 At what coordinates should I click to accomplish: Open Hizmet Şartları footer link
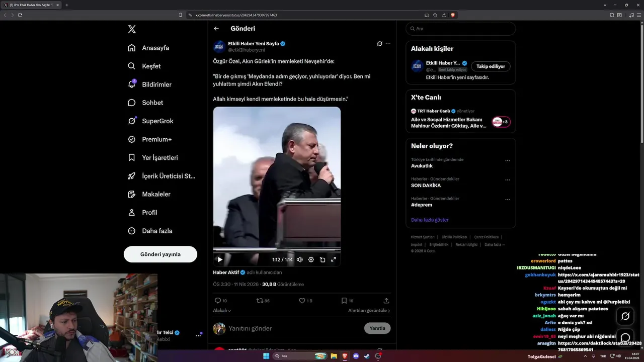click(423, 237)
